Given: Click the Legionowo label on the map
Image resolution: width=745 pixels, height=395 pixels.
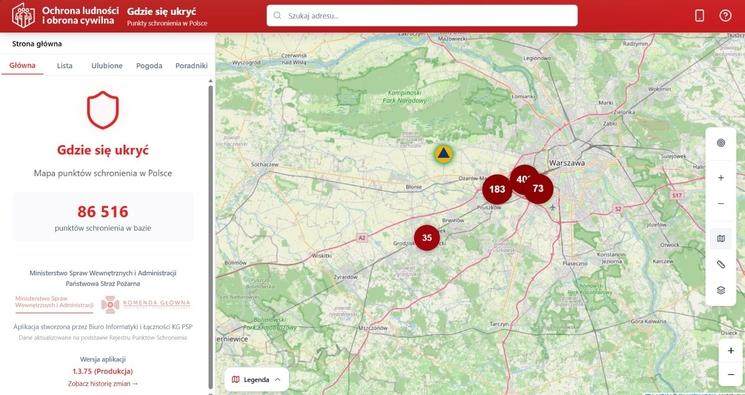Looking at the screenshot, I should click(x=537, y=58).
